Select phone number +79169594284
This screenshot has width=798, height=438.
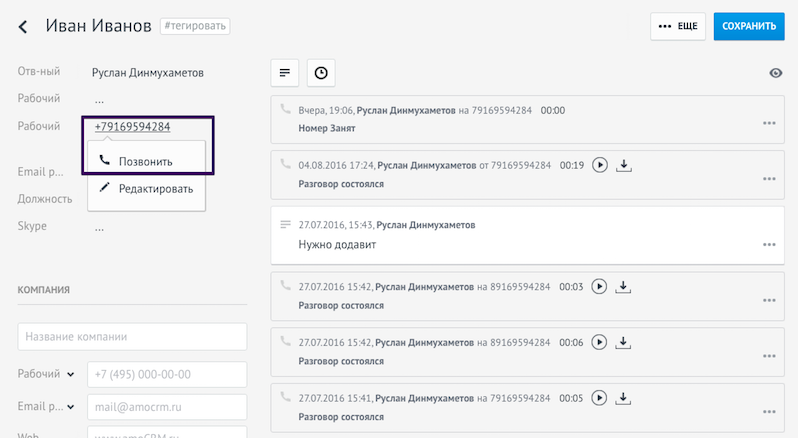pos(132,127)
